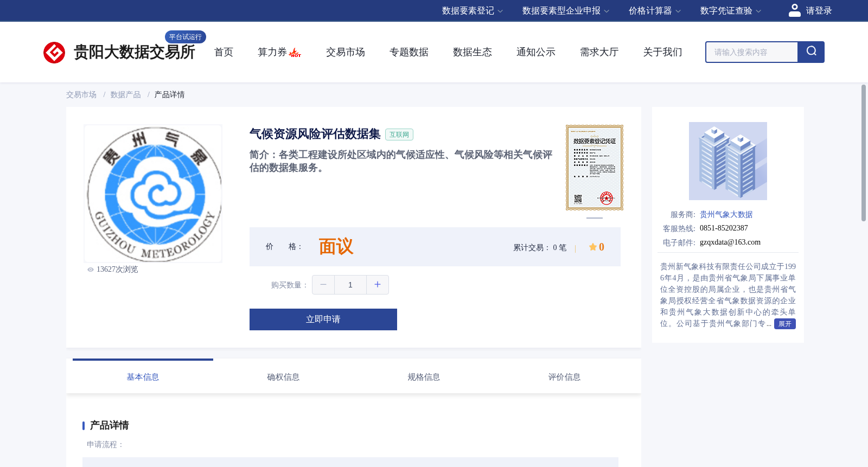
Task: Open 专题数据 navigation item
Action: (x=409, y=52)
